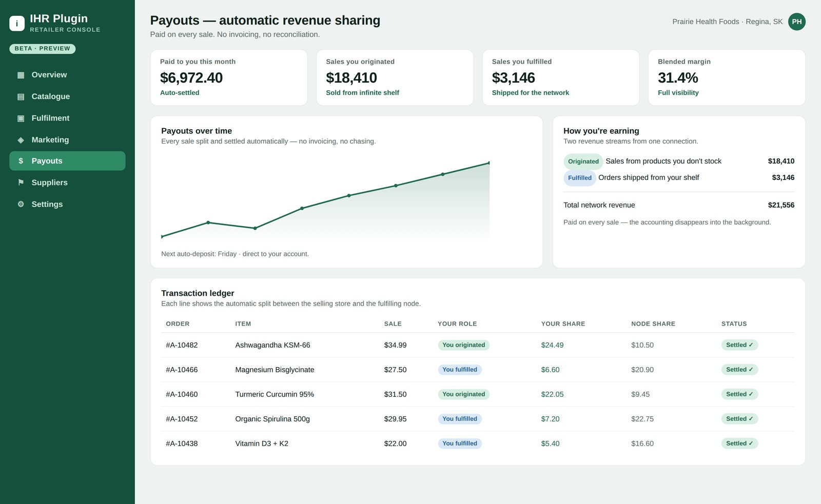Navigate to Marketing
Screen dimensions: 821x504
point(67,139)
